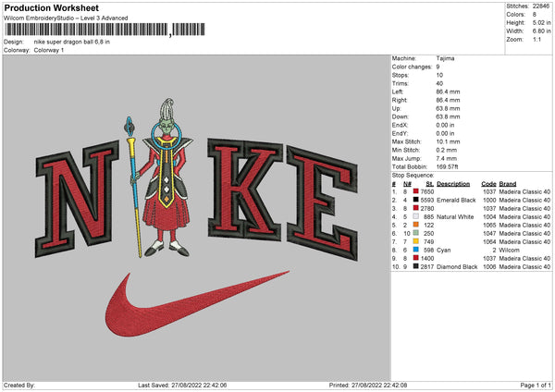Click the 'Brand' column header
Screen dimensions: 555x392
(508, 184)
